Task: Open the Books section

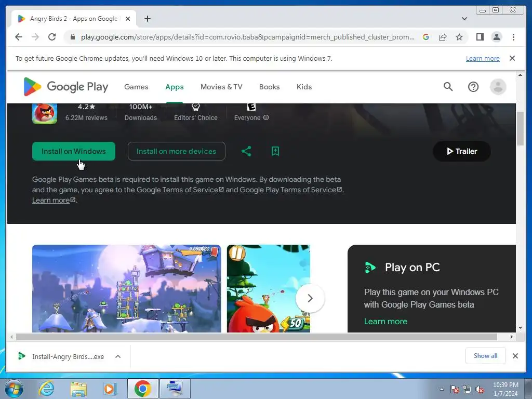Action: pyautogui.click(x=270, y=87)
